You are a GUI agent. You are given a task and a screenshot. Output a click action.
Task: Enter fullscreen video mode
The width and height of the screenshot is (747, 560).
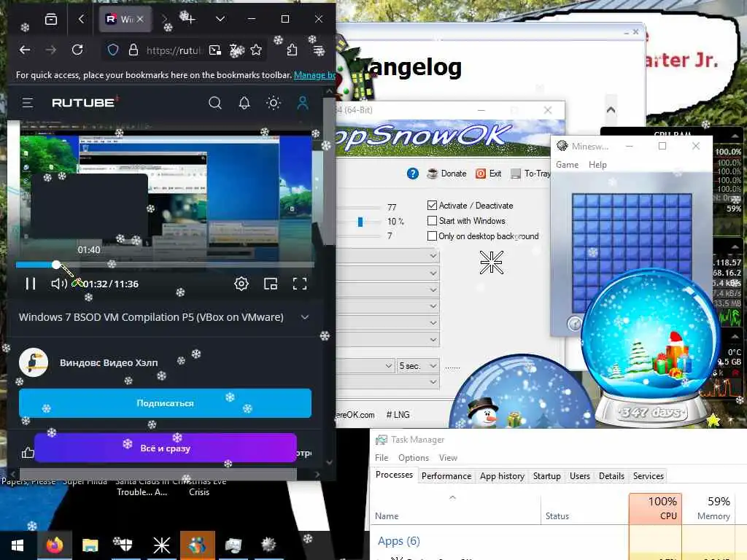coord(300,284)
